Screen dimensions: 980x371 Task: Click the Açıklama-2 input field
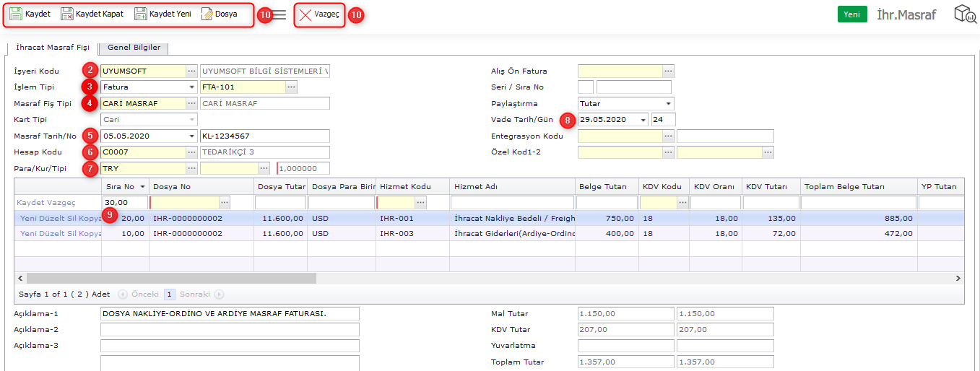[229, 330]
